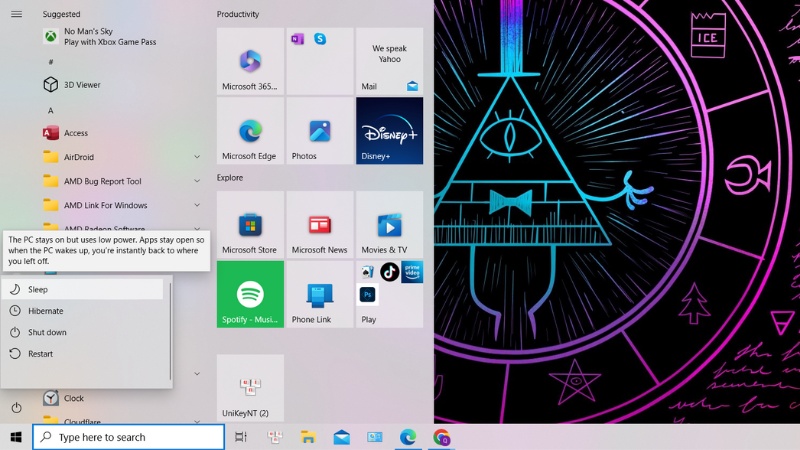The width and height of the screenshot is (800, 450).
Task: Open AMD Bug Report Tool folder
Action: pyautogui.click(x=121, y=181)
